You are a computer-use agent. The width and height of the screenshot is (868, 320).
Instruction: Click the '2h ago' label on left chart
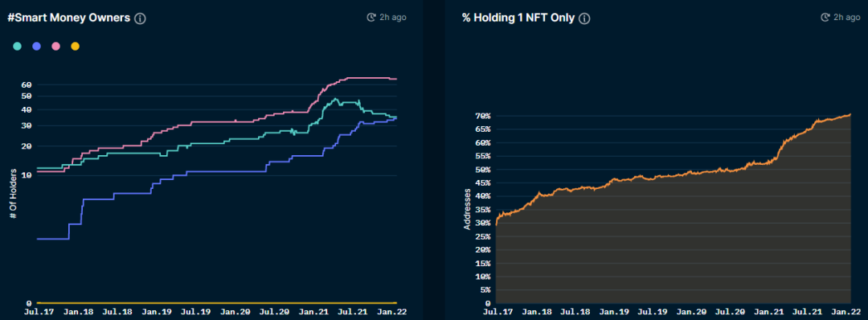(392, 17)
